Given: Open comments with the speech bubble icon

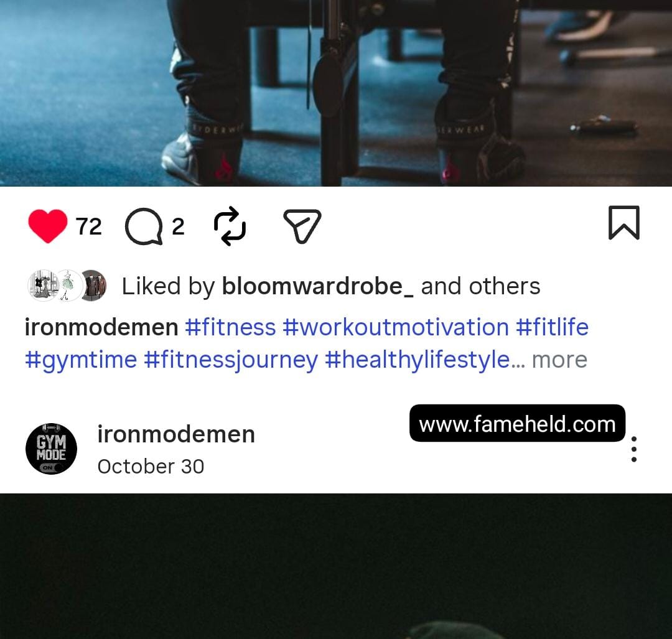Looking at the screenshot, I should point(144,226).
